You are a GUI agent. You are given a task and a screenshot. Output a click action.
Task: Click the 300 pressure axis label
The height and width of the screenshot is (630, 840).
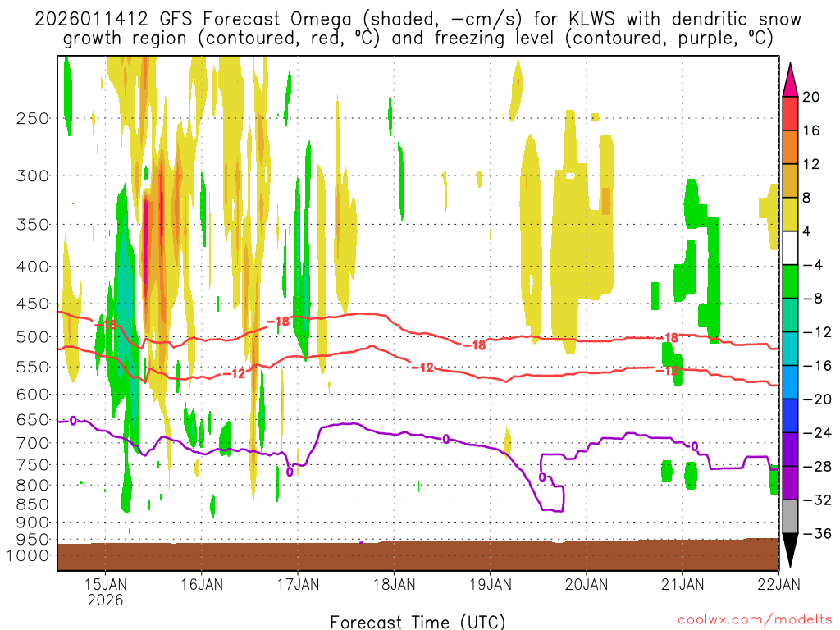(33, 176)
